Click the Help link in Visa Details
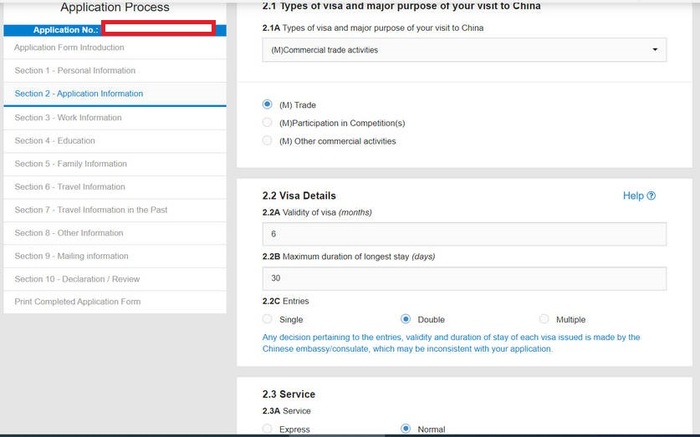 coord(633,196)
